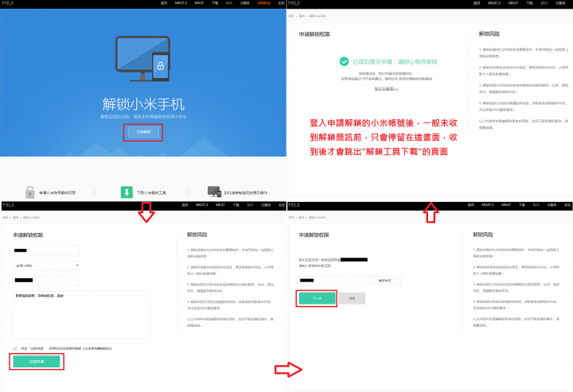Open the unlock agreement link beside the checkbox
Image resolution: width=573 pixels, height=392 pixels.
[97, 348]
